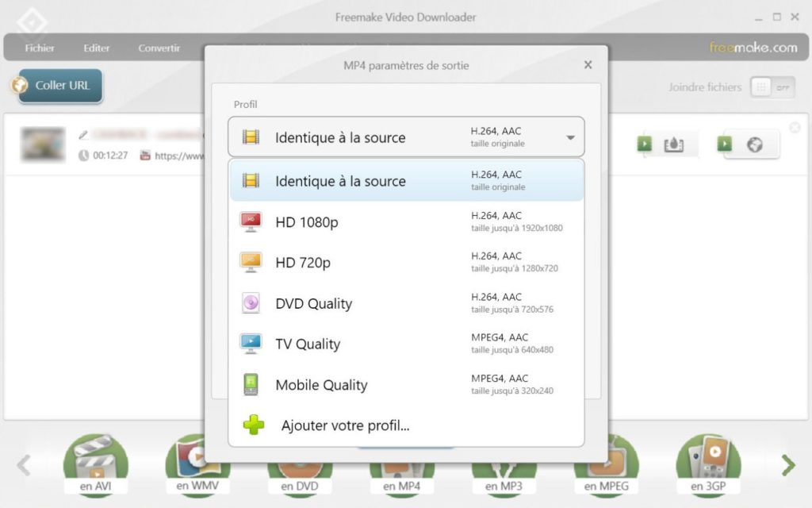Maximize the Freemake window

777,17
